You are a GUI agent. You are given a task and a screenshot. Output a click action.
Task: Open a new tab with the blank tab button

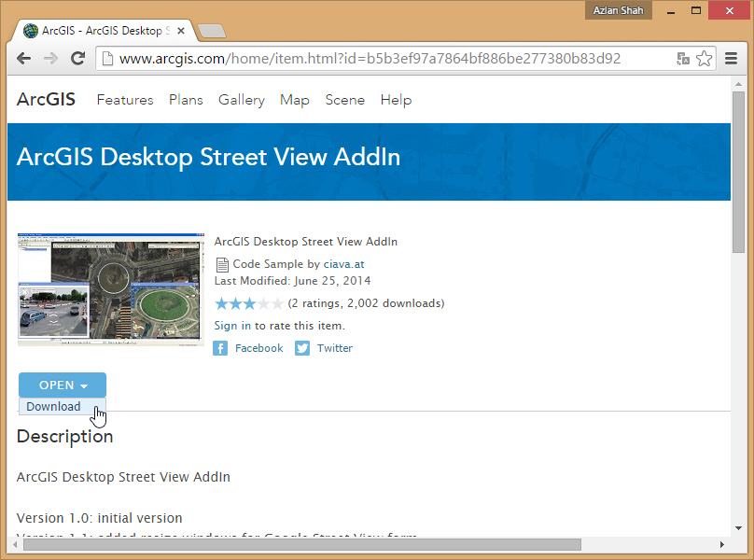tap(212, 31)
